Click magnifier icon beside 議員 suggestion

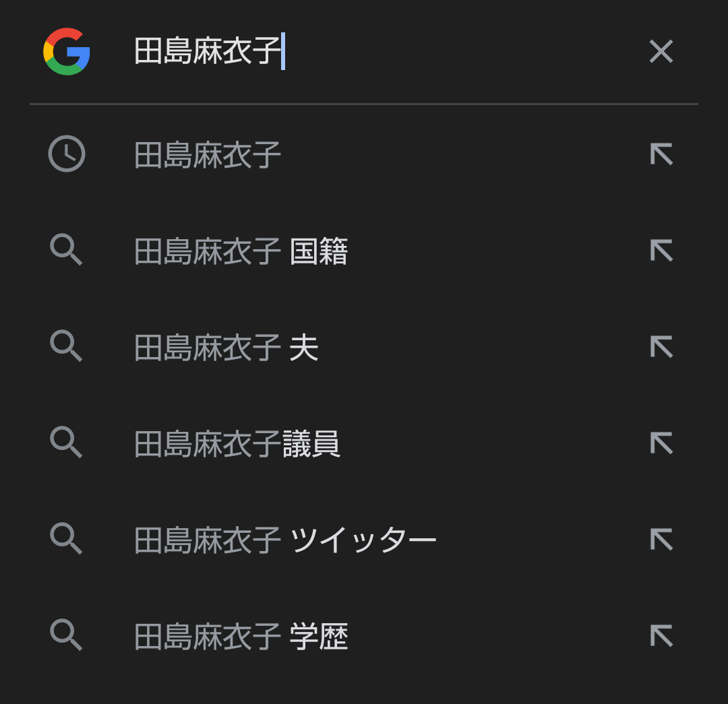click(x=66, y=442)
